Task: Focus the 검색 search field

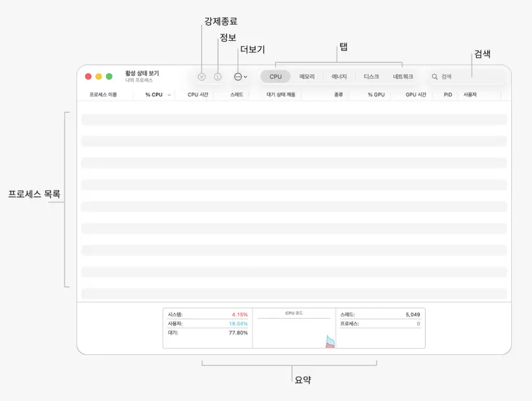Action: 467,77
